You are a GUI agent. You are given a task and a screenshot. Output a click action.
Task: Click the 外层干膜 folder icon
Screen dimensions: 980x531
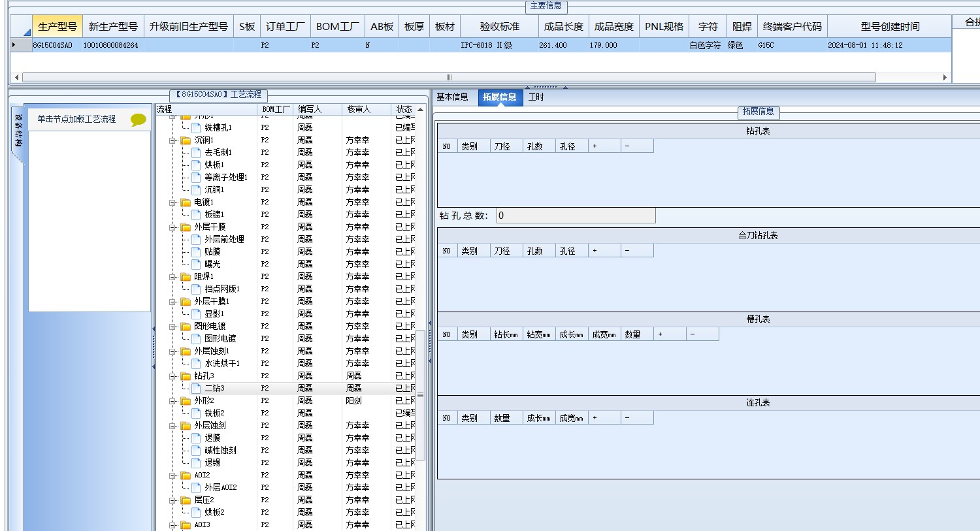point(186,227)
